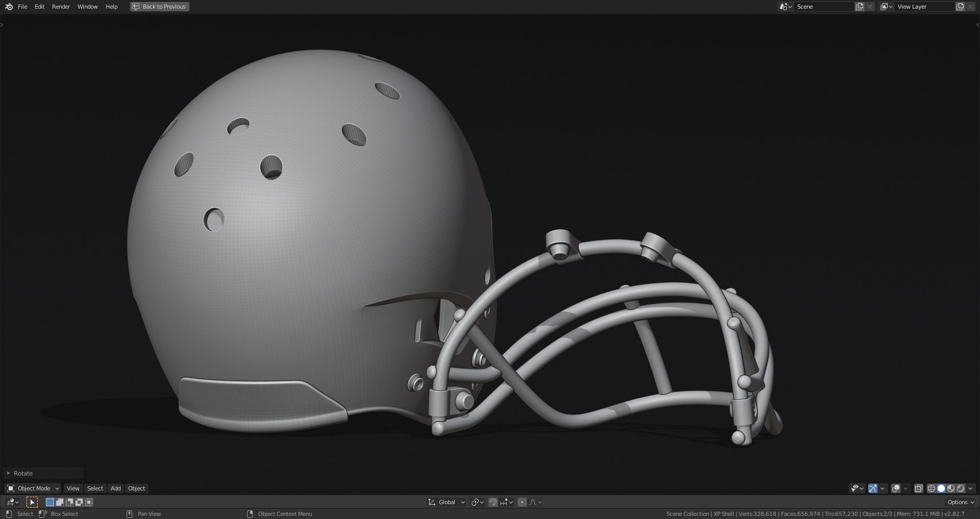
Task: Open the Global transform orientation dropdown
Action: tap(447, 502)
